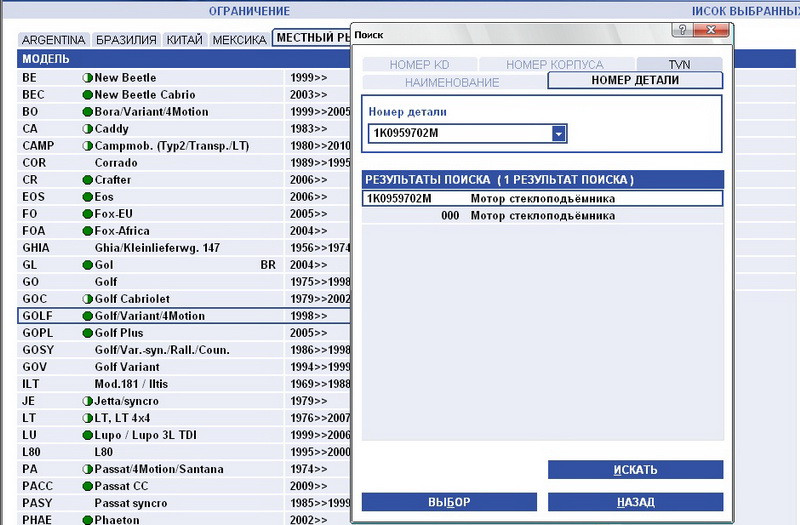This screenshot has height=525, width=800.
Task: Click the half-green icon next to LT, LT 4x4
Action: point(87,418)
